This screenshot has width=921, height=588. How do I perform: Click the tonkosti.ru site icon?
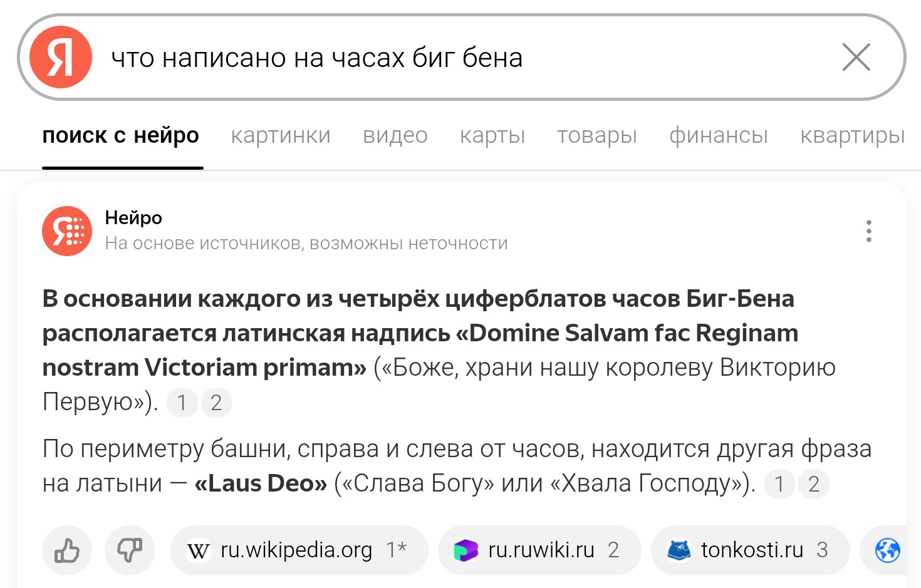679,550
